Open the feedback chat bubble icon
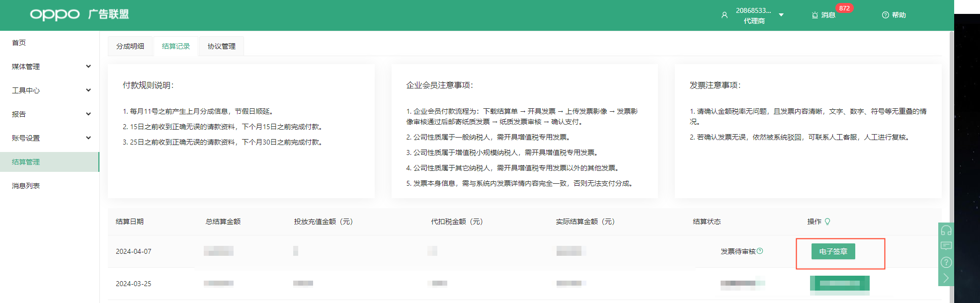Viewport: 980px width, 303px height. point(946,246)
